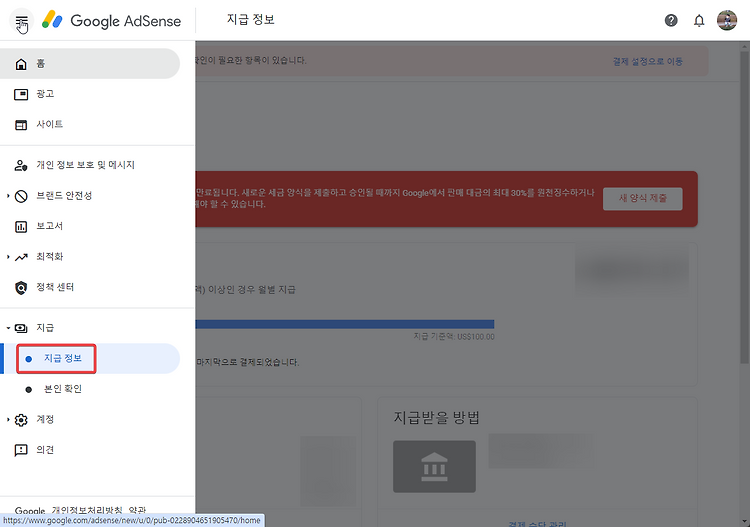Click the 계정 menu label
Screen dimensions: 750x527
coord(45,419)
